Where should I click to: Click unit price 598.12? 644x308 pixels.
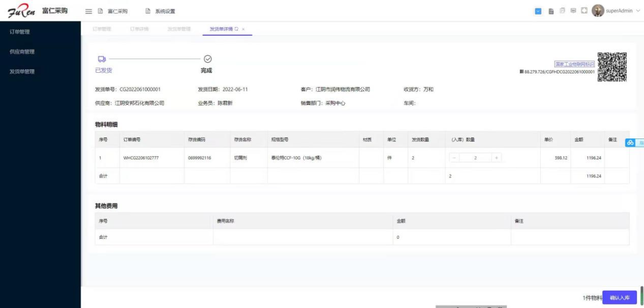click(x=561, y=158)
